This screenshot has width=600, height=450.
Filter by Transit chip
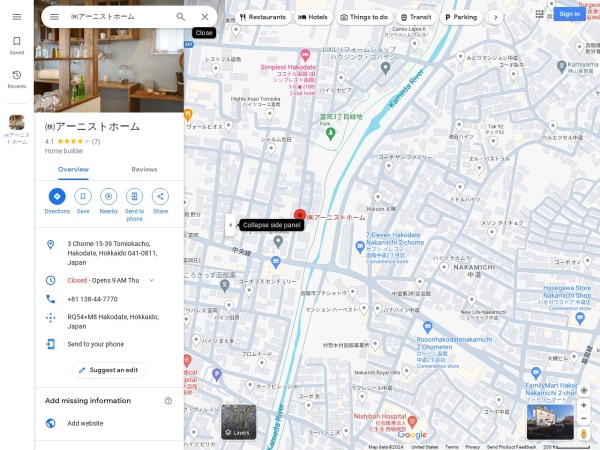click(416, 17)
